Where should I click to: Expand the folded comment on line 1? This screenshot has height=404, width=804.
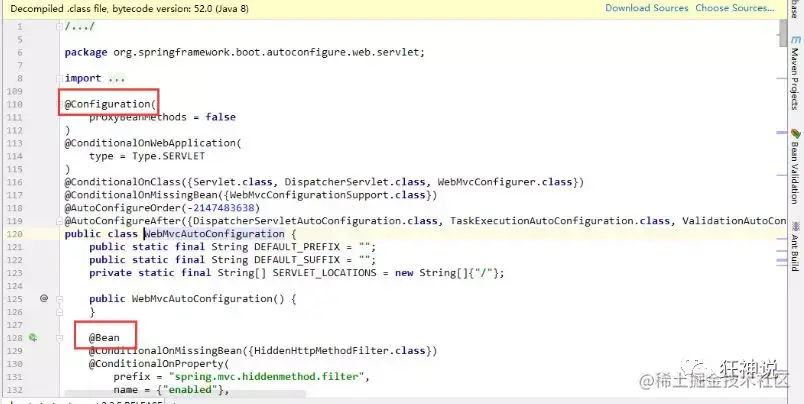coord(59,27)
